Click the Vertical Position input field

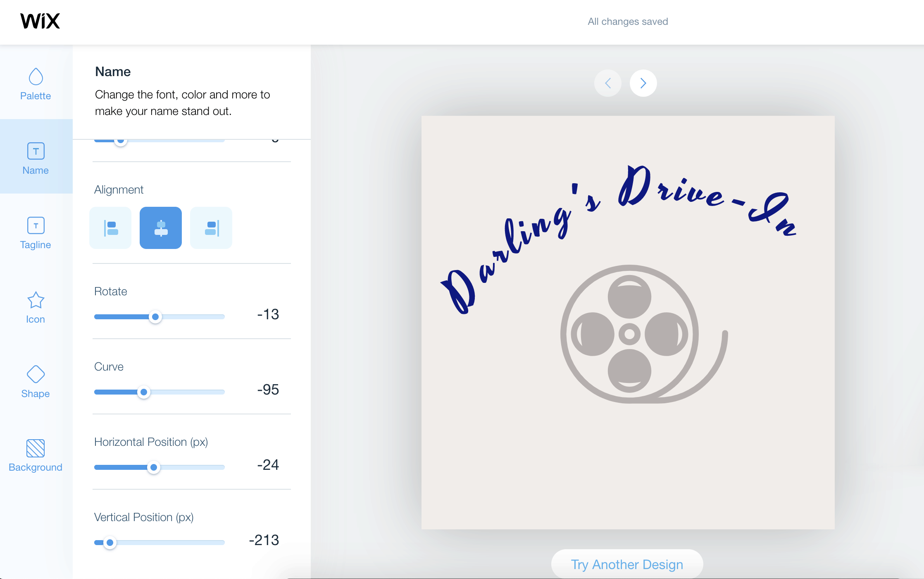(x=264, y=540)
